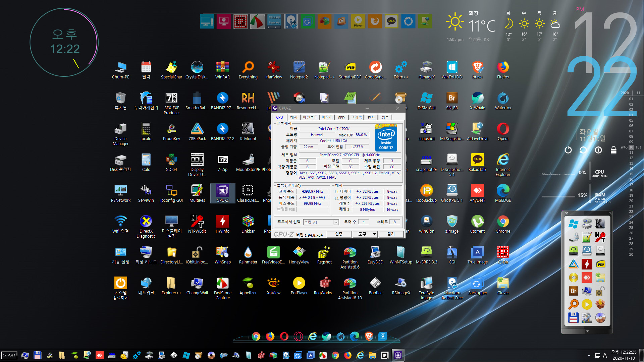Open the PDF icon in side launcher
Screen dimensions: 644x362
[600, 264]
